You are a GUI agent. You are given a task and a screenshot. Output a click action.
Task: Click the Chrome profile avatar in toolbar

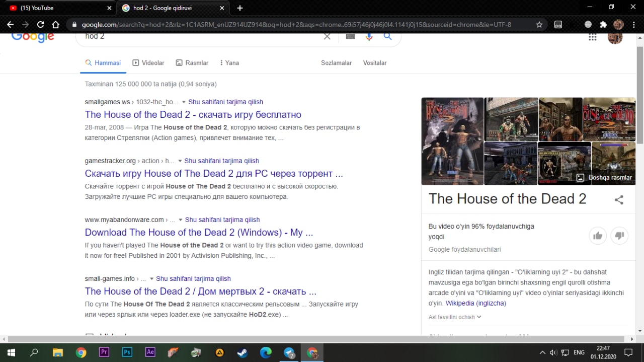(619, 24)
